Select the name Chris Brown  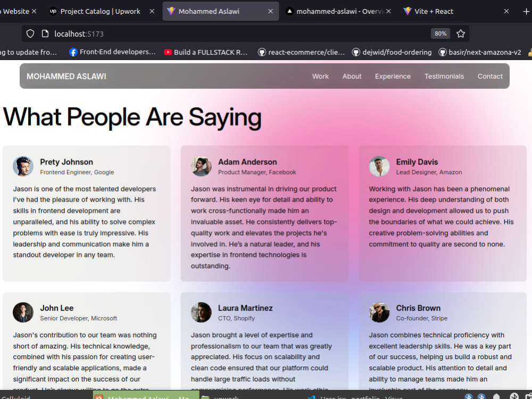coord(418,308)
